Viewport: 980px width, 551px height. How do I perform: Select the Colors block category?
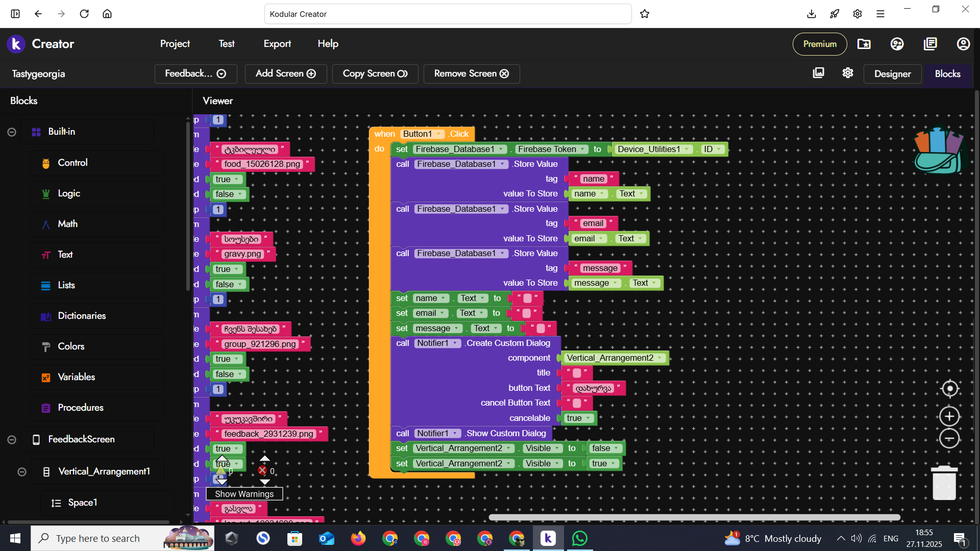coord(71,346)
